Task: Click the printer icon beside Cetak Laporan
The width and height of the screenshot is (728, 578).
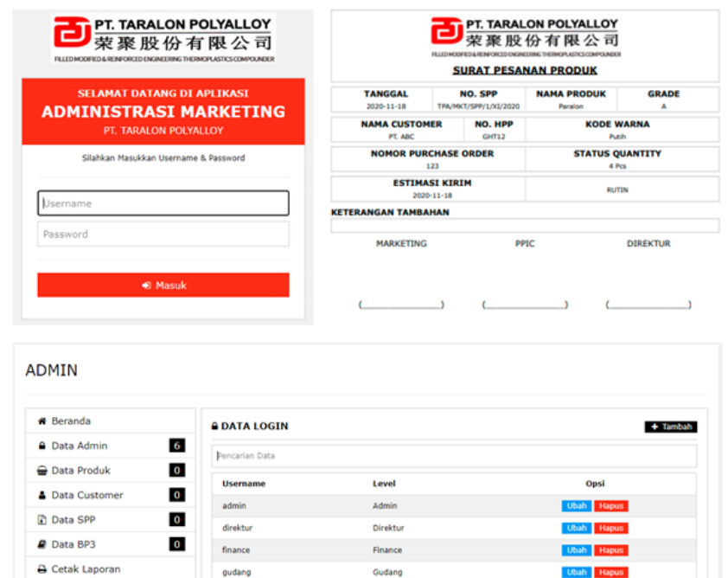Action: pos(42,568)
